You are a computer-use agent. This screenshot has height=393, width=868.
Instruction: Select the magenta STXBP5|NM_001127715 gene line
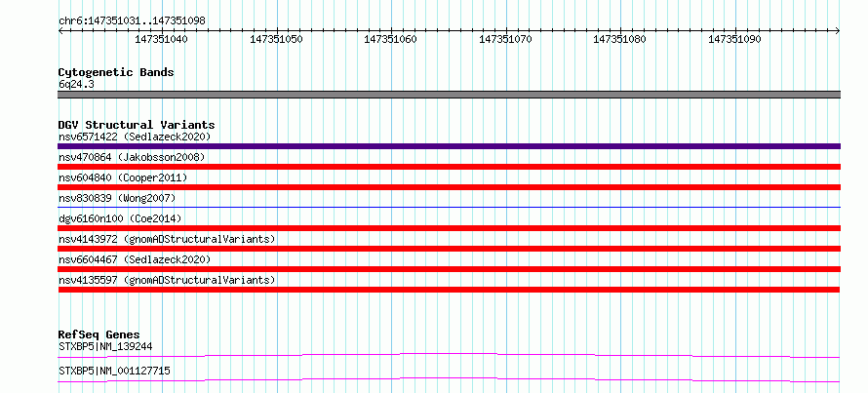[449, 379]
